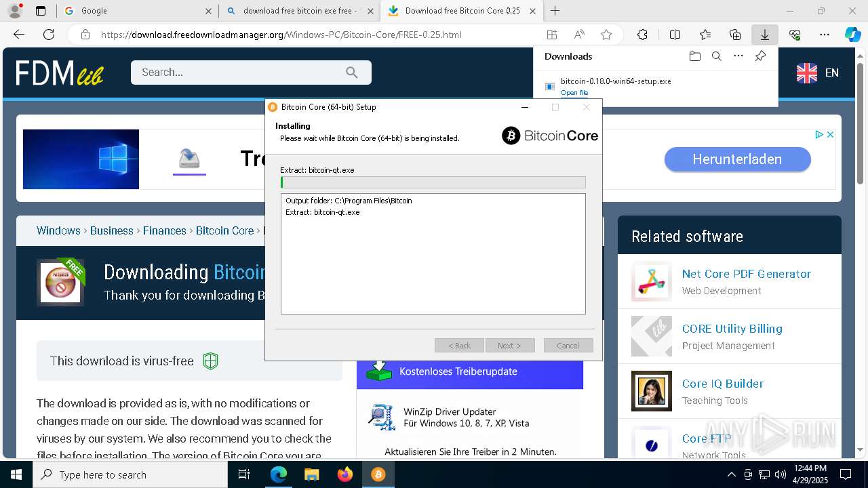Click the taskbar search box
This screenshot has height=488, width=868.
pyautogui.click(x=130, y=474)
